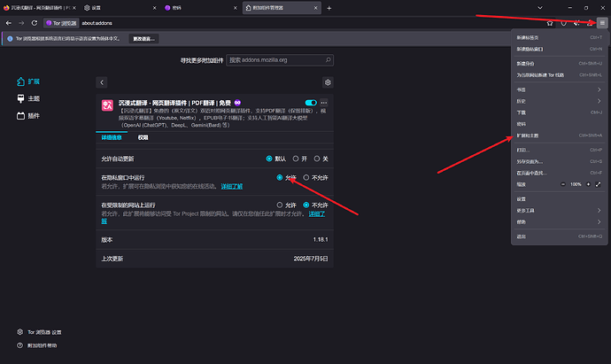
Task: Expand the 历史 submenu in application menu
Action: coord(559,101)
